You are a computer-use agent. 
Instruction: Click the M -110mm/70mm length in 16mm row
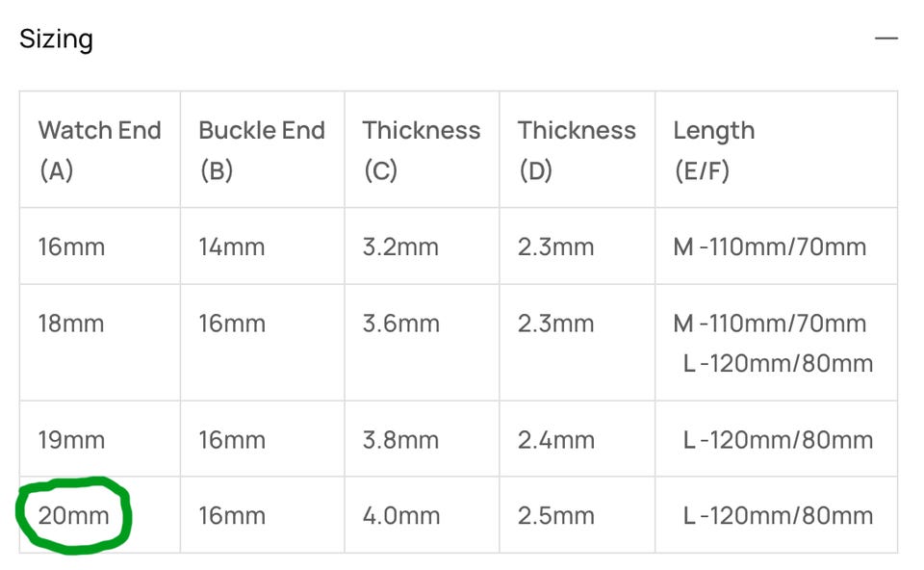(x=770, y=246)
